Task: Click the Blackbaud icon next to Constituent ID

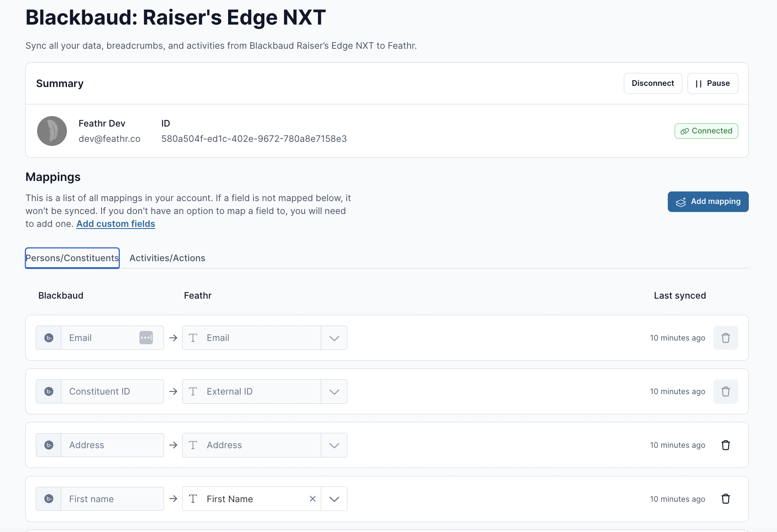Action: 48,391
